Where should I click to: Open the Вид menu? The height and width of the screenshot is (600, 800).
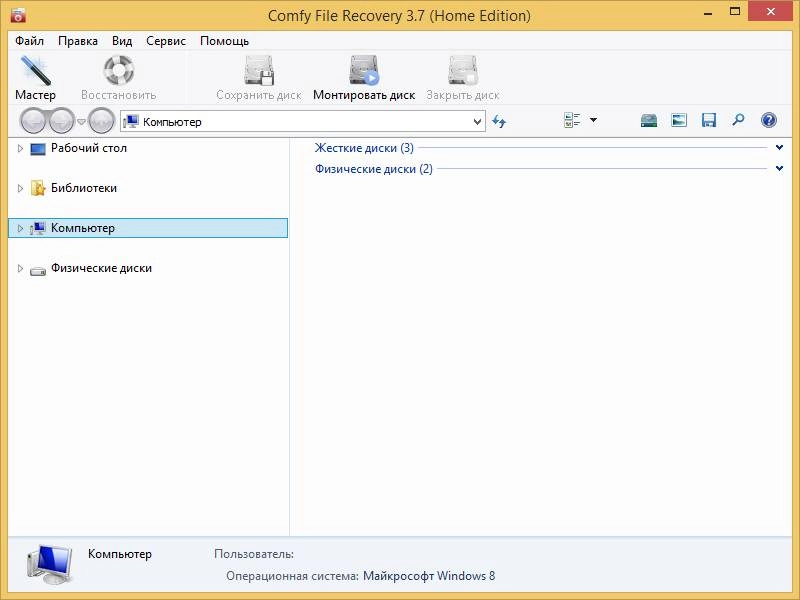point(122,41)
